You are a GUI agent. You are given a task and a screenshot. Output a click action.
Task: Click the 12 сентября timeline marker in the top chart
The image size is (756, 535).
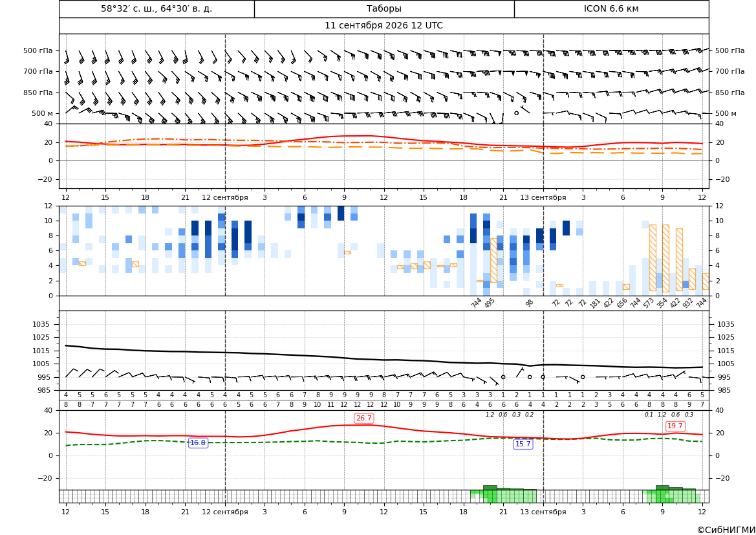(224, 197)
